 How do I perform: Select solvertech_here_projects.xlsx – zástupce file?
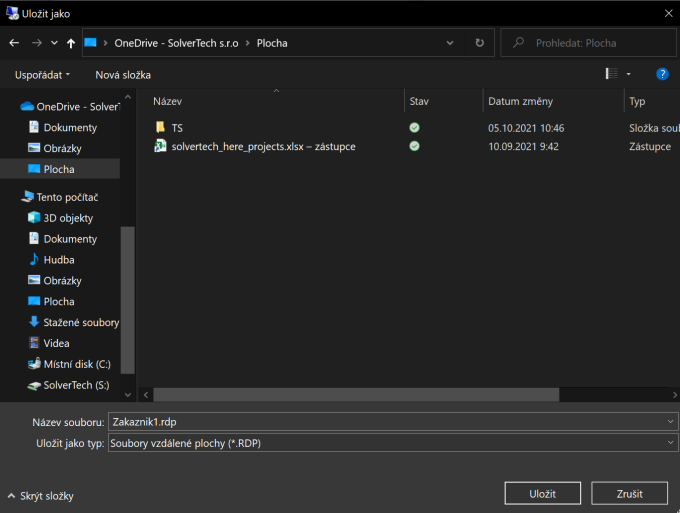[263, 147]
